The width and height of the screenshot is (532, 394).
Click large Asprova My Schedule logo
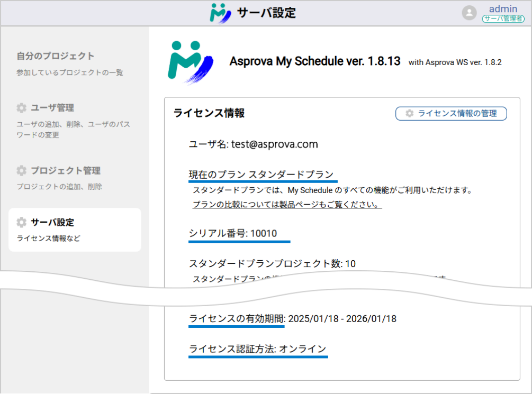191,62
